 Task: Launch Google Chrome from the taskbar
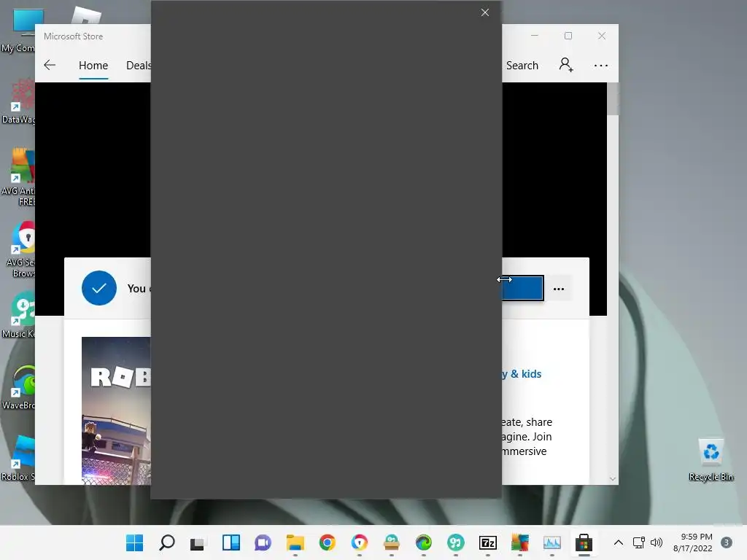click(328, 542)
